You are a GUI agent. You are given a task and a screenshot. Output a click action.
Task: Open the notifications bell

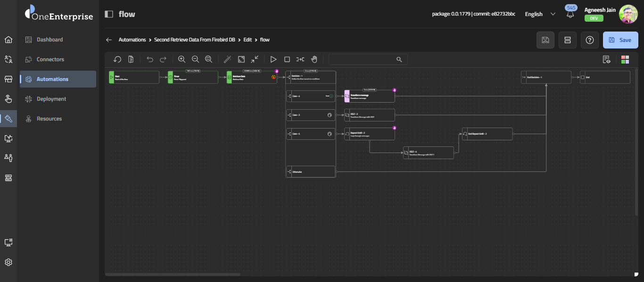pyautogui.click(x=570, y=14)
